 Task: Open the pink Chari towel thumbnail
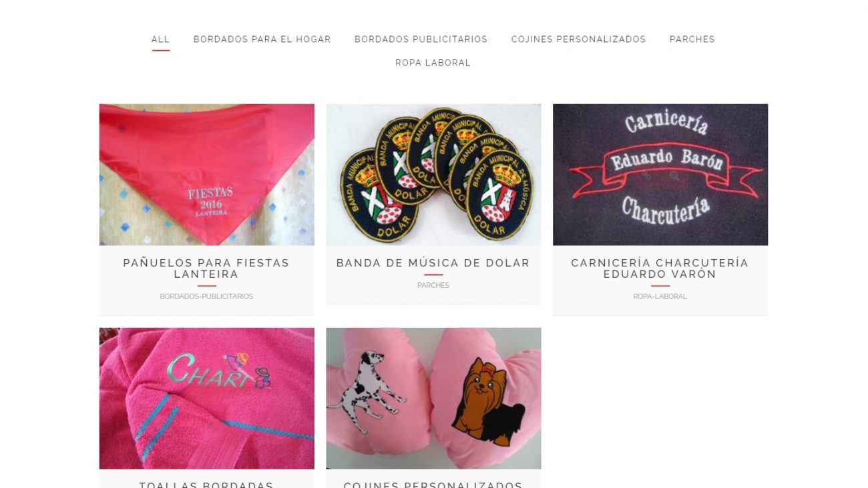coord(206,399)
